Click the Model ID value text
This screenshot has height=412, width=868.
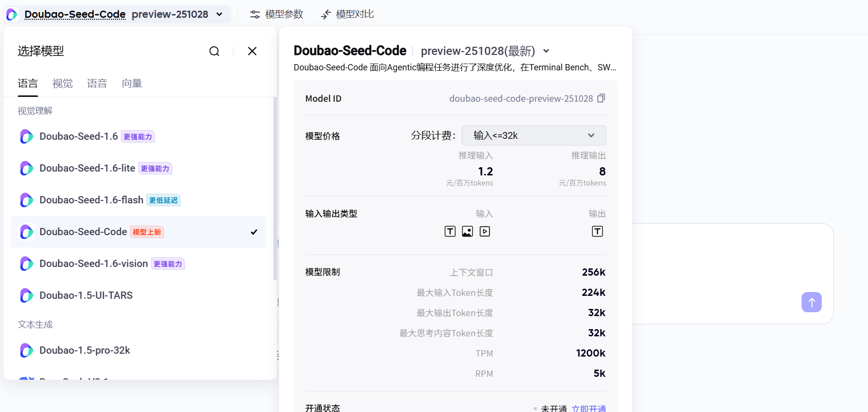tap(521, 98)
